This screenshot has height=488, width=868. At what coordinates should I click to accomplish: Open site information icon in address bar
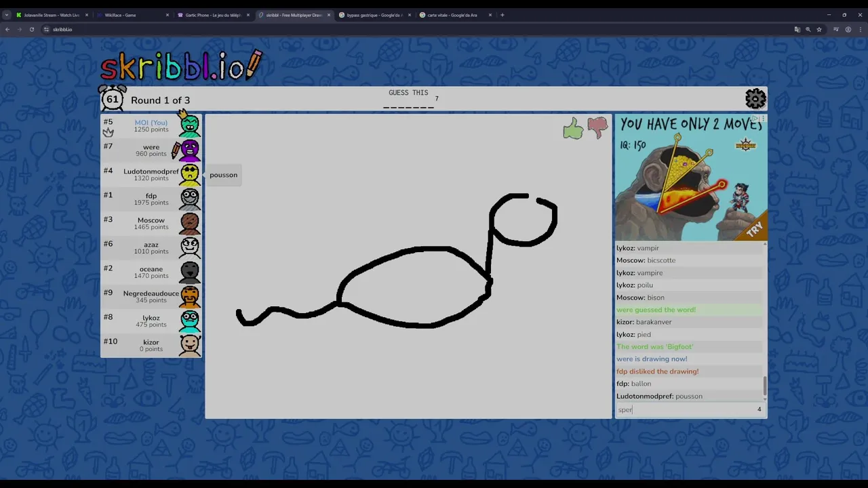pyautogui.click(x=46, y=29)
